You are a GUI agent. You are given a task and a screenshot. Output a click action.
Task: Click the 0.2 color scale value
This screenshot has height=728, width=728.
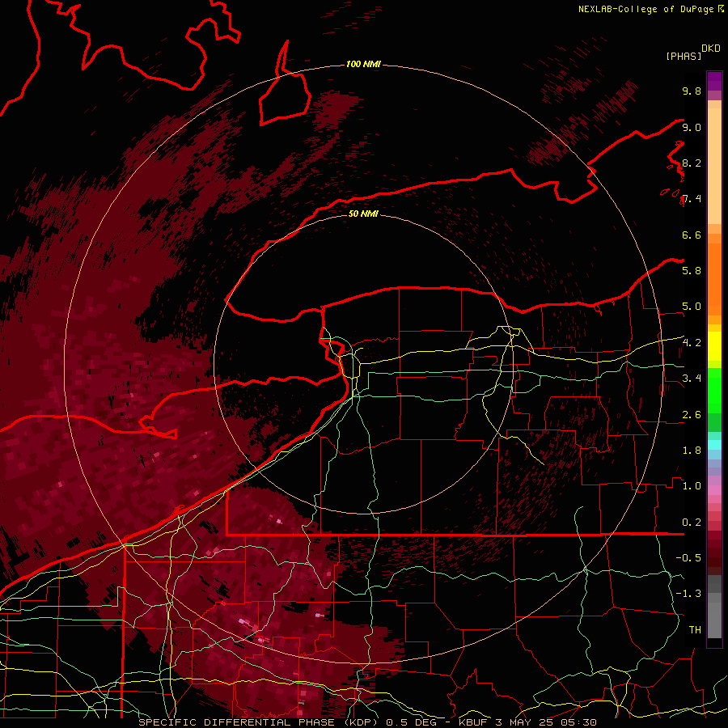(x=692, y=523)
